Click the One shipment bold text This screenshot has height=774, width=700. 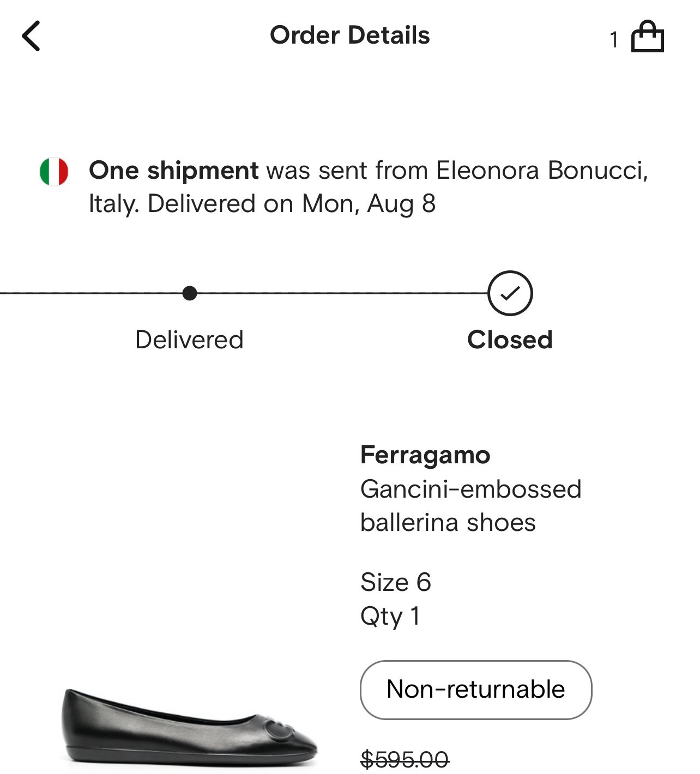pyautogui.click(x=174, y=170)
